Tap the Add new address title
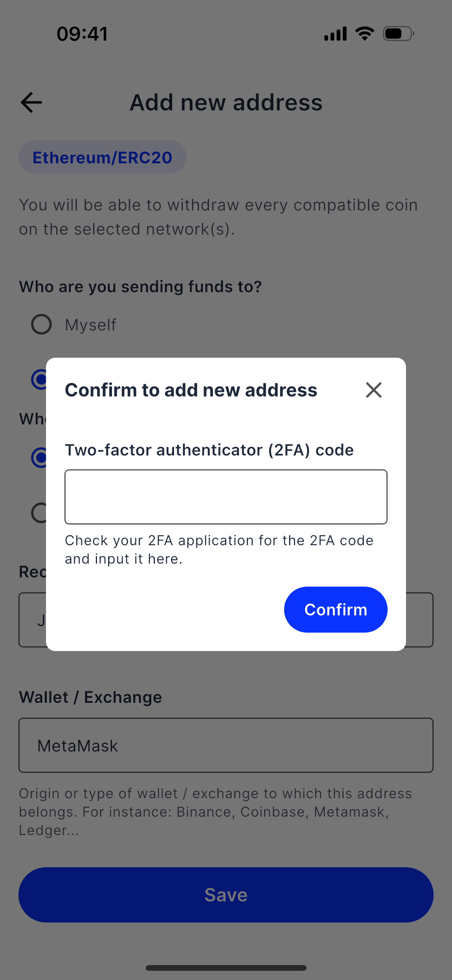 226,103
